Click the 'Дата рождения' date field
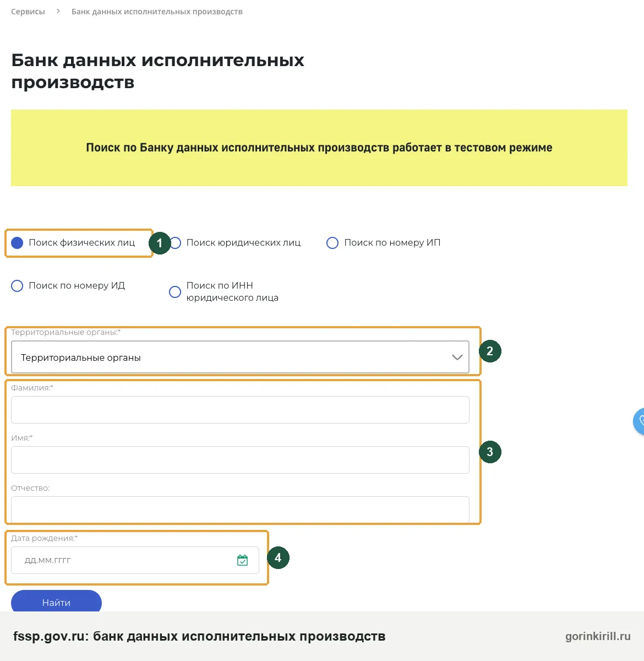 point(135,560)
